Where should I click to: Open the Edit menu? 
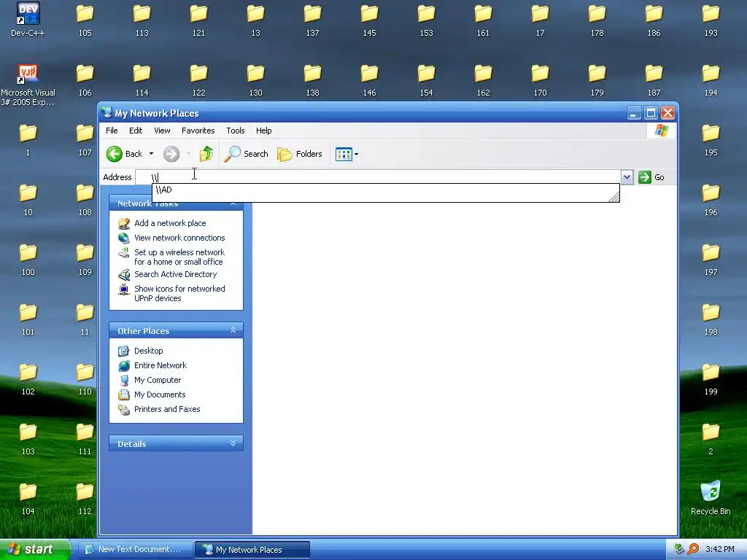[x=136, y=131]
